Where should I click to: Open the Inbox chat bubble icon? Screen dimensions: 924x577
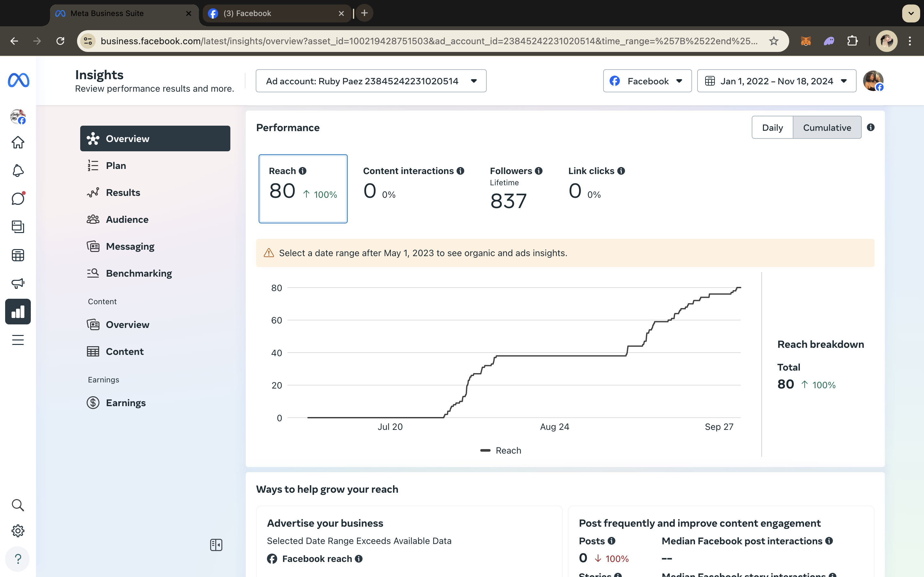[x=18, y=199]
